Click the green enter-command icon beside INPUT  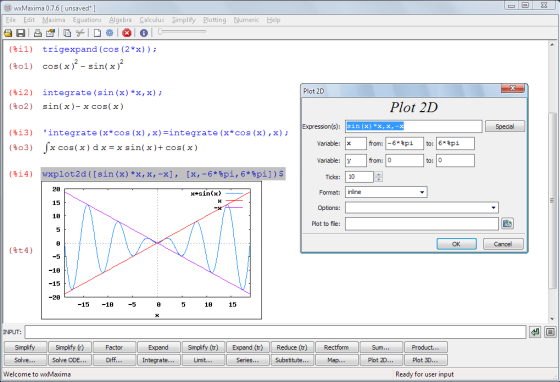click(535, 332)
